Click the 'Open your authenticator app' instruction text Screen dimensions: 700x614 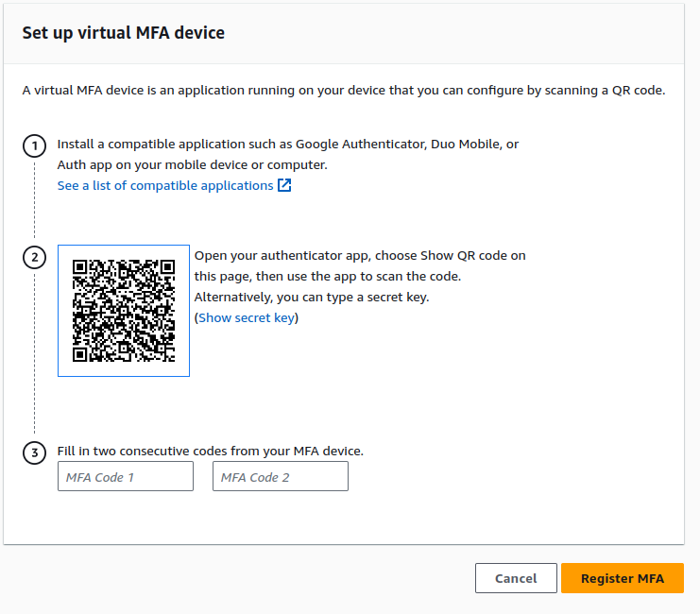click(x=360, y=256)
